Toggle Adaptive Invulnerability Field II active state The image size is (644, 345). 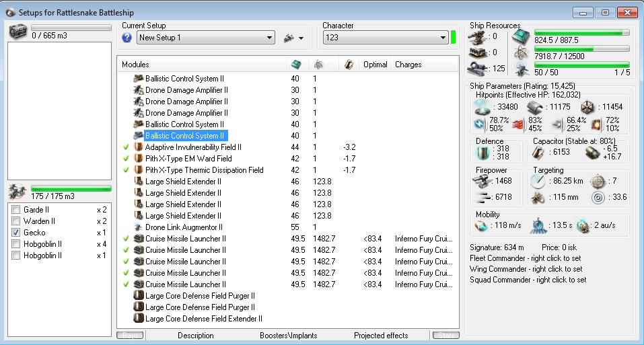[x=126, y=147]
